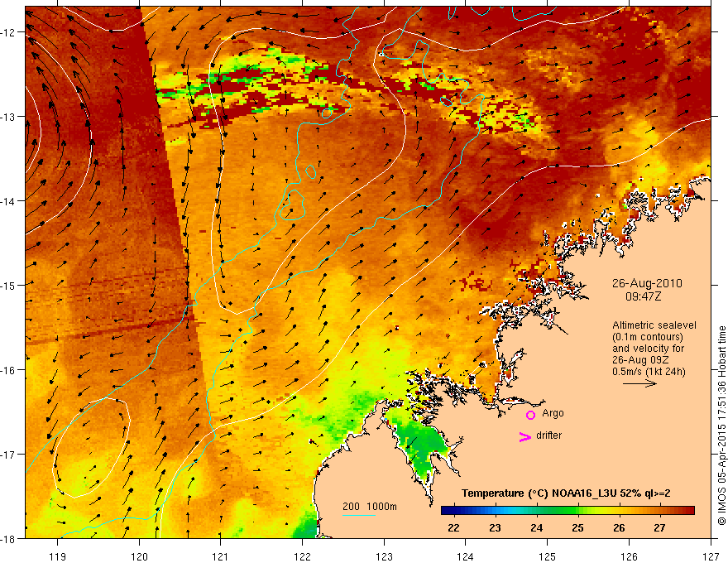
Task: Click the temperature color bar legend
Action: pos(568,511)
